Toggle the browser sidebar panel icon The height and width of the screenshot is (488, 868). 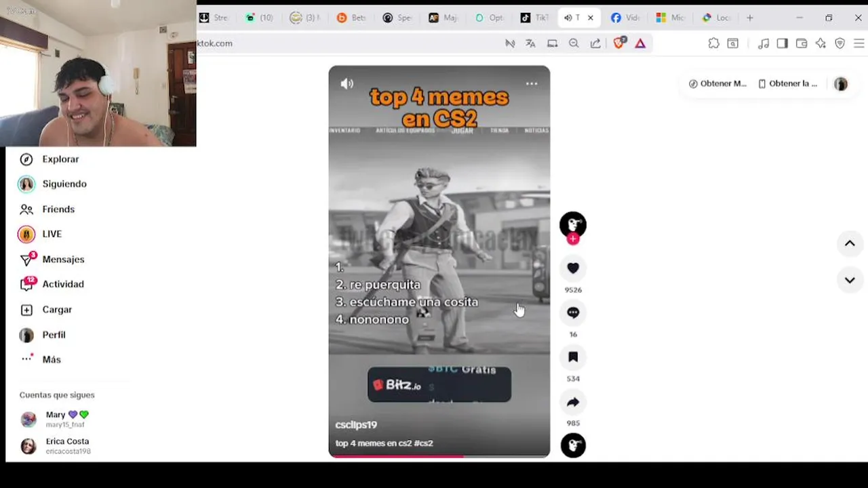782,43
